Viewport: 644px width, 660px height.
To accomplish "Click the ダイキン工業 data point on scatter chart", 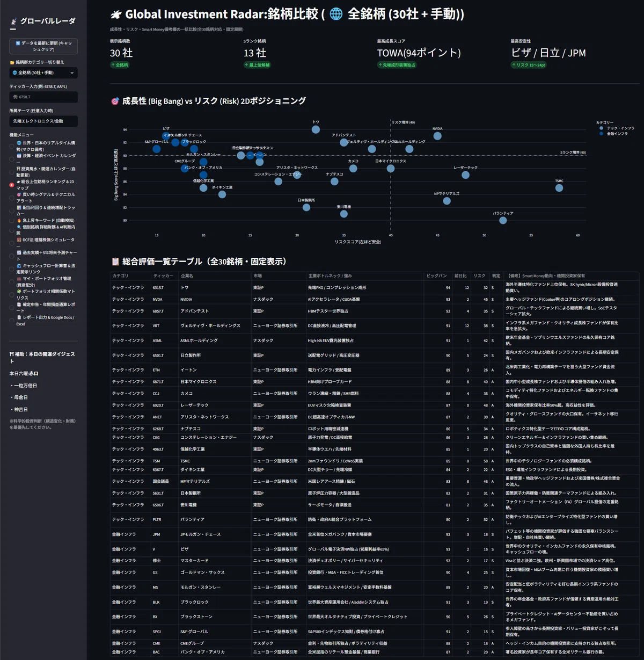I will [222, 194].
